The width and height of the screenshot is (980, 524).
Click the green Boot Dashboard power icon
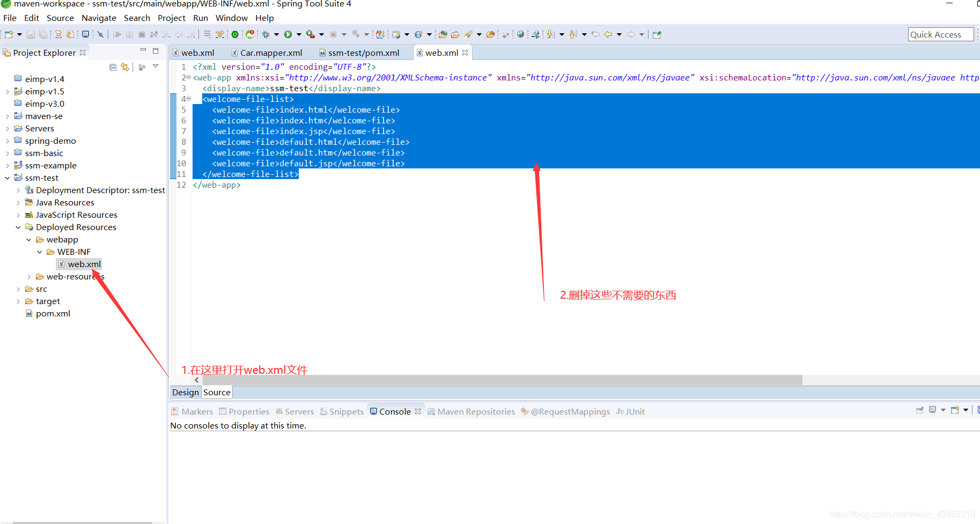click(235, 34)
